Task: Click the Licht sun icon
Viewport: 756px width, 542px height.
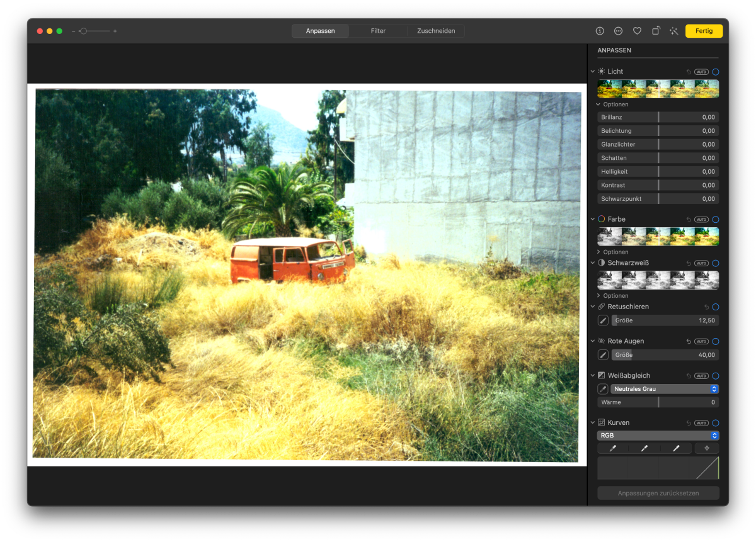Action: [602, 72]
